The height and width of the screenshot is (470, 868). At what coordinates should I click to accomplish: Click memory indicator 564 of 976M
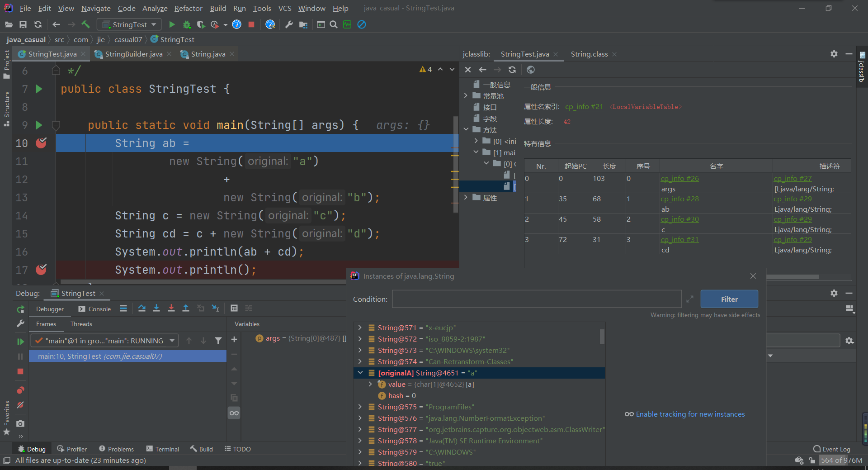point(841,460)
